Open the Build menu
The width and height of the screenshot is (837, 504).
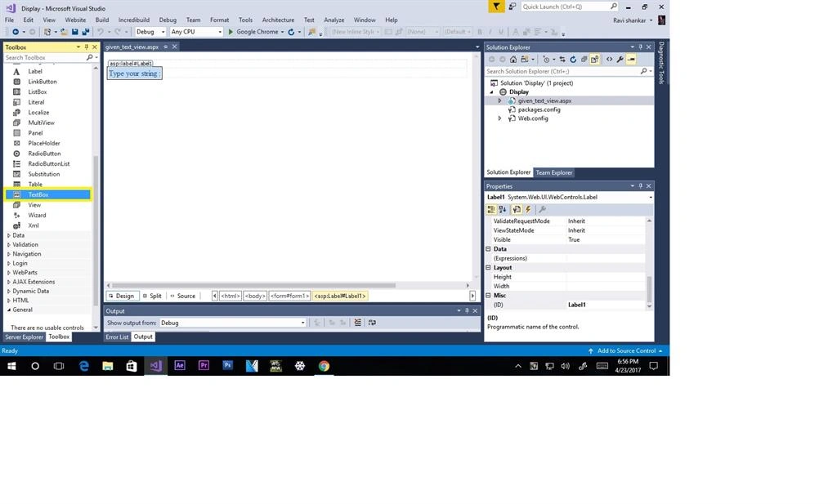(102, 20)
